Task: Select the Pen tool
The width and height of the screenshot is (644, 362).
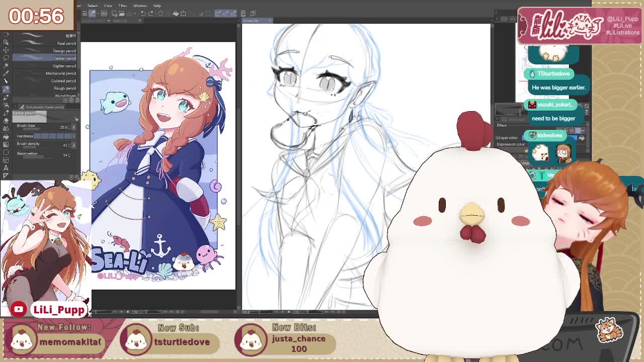Action: coord(6,80)
